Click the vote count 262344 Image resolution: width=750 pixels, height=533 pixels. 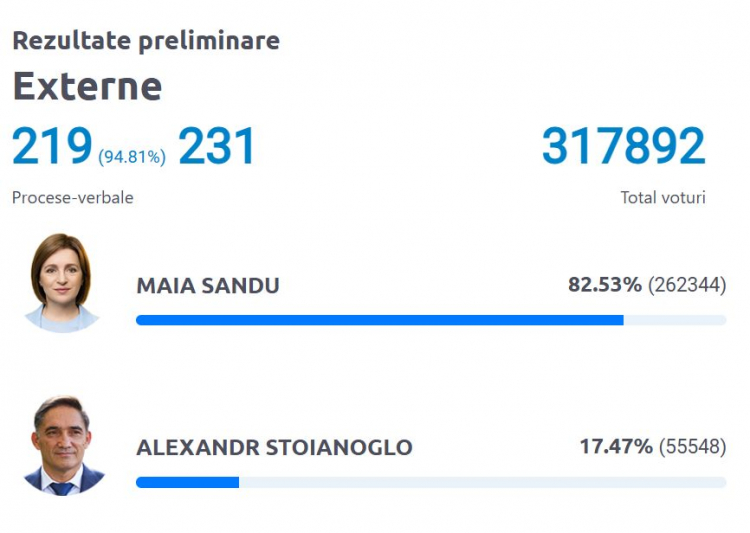687,285
